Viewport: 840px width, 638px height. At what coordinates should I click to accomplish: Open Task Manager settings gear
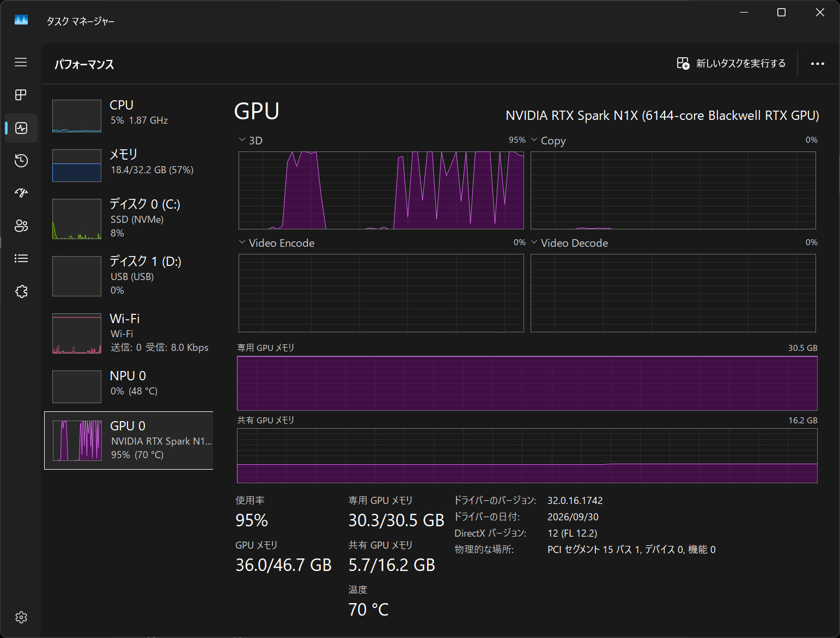coord(21,617)
